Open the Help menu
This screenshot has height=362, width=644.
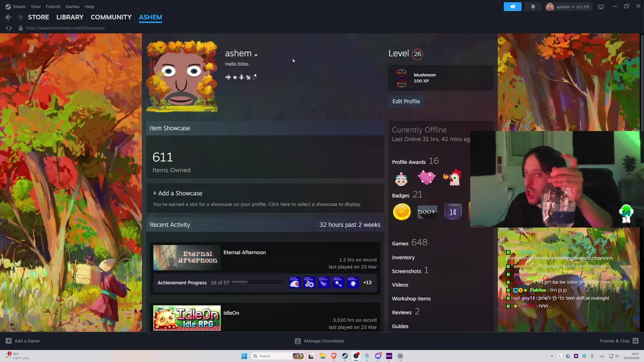(90, 7)
